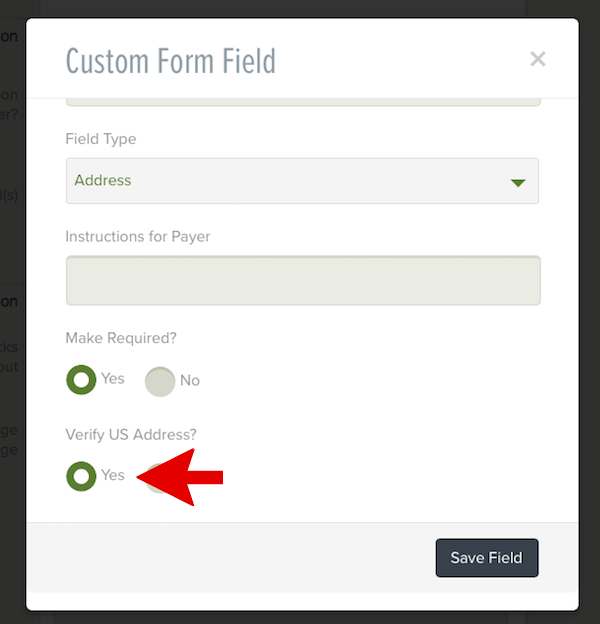Click the "Verify US Address?" label
The image size is (600, 624).
point(129,435)
